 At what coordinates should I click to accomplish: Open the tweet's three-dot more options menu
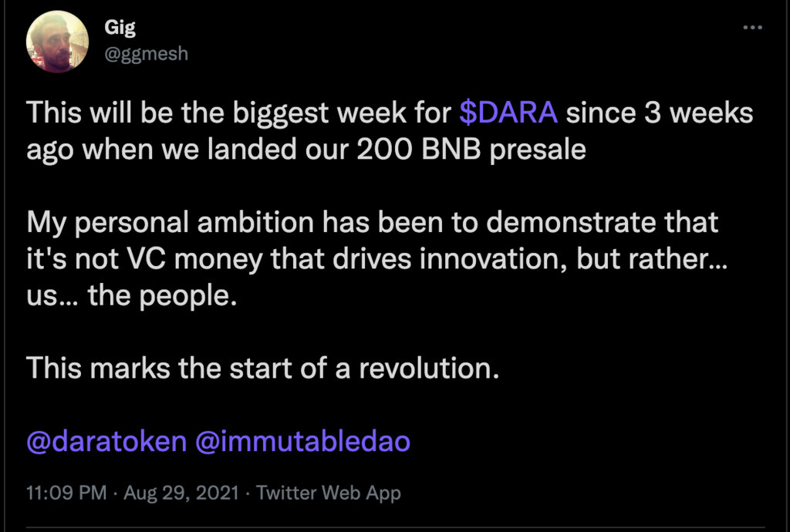752,28
